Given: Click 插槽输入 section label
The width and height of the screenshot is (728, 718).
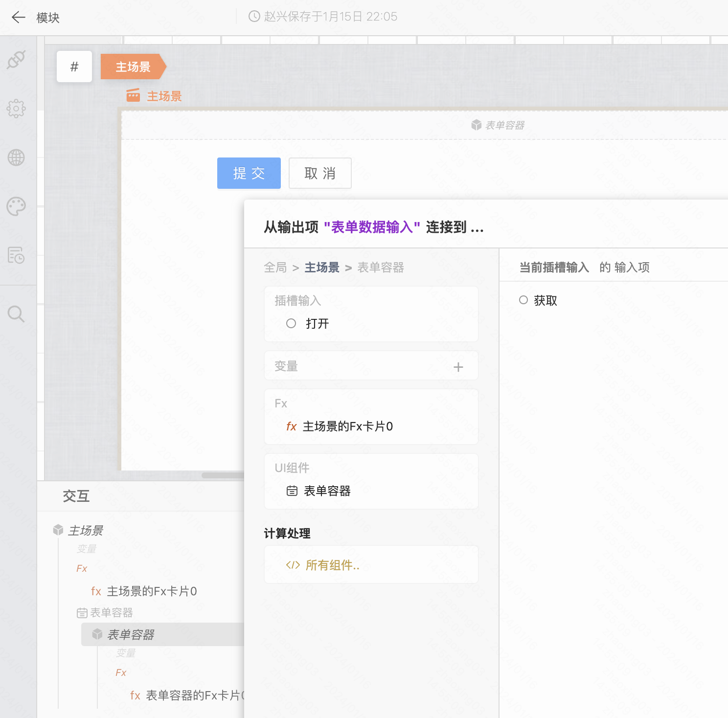Looking at the screenshot, I should pos(297,300).
